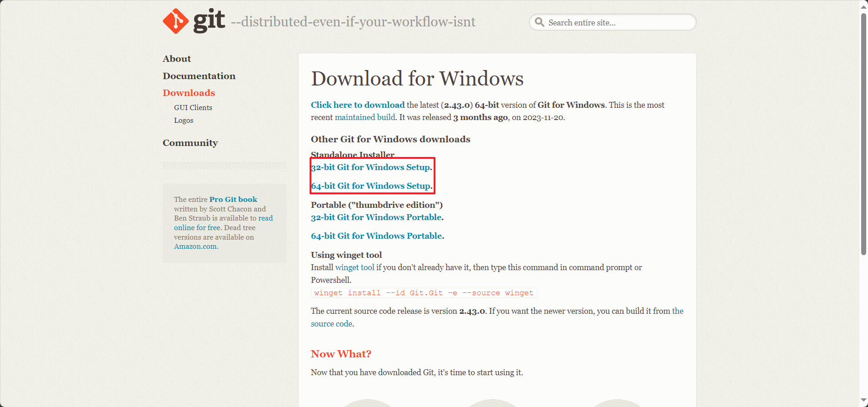The image size is (868, 407).
Task: Download 64-bit Git for Windows Portable
Action: (376, 236)
